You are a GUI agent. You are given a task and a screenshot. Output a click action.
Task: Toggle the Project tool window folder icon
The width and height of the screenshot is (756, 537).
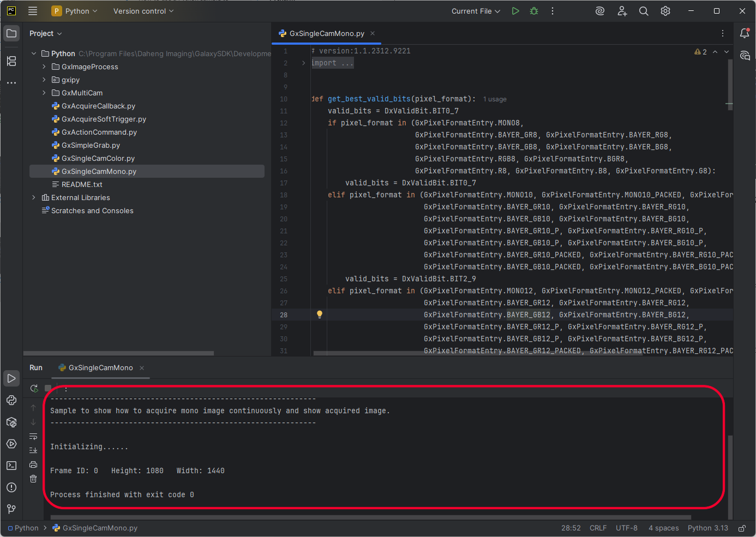click(11, 33)
